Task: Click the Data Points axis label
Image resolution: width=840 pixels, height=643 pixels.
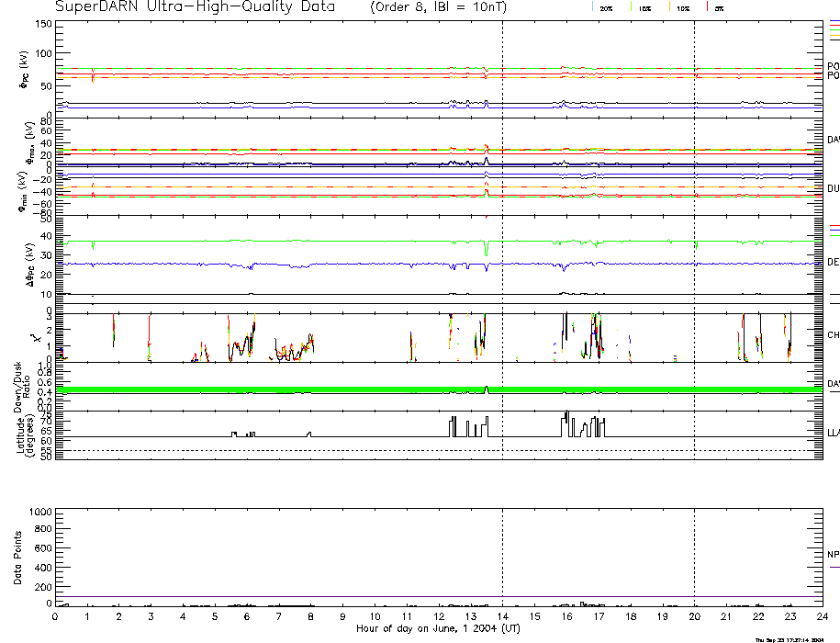Action: [18, 557]
